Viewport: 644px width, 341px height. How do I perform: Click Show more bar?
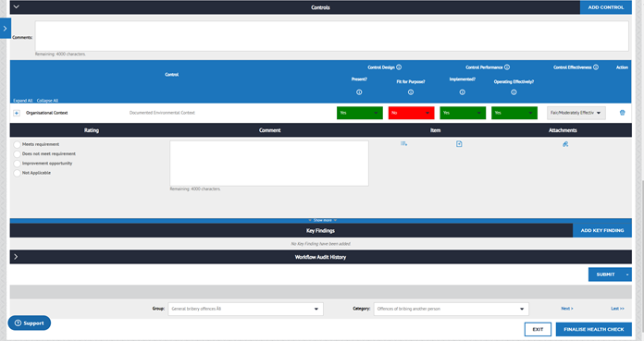point(321,220)
